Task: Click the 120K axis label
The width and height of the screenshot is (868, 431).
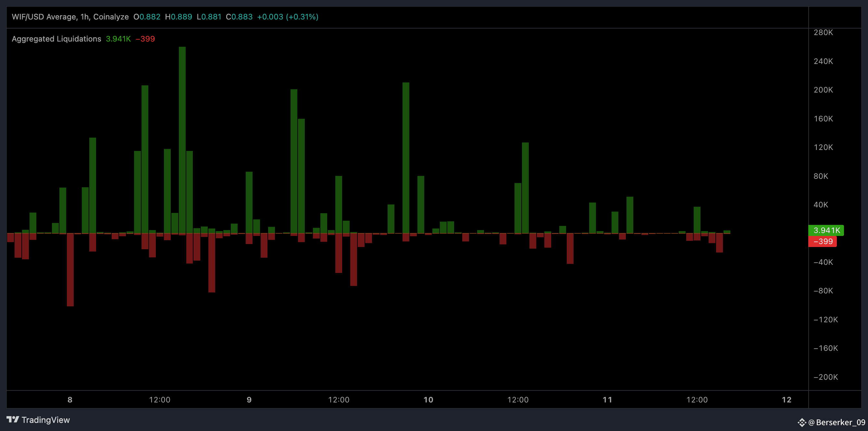Action: tap(823, 147)
